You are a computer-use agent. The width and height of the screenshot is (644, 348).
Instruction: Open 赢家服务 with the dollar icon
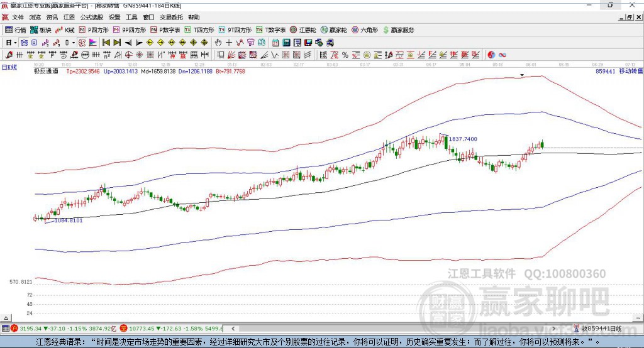398,30
